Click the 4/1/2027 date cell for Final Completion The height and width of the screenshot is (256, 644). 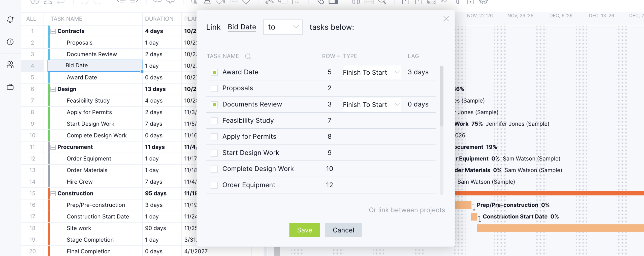pyautogui.click(x=196, y=251)
